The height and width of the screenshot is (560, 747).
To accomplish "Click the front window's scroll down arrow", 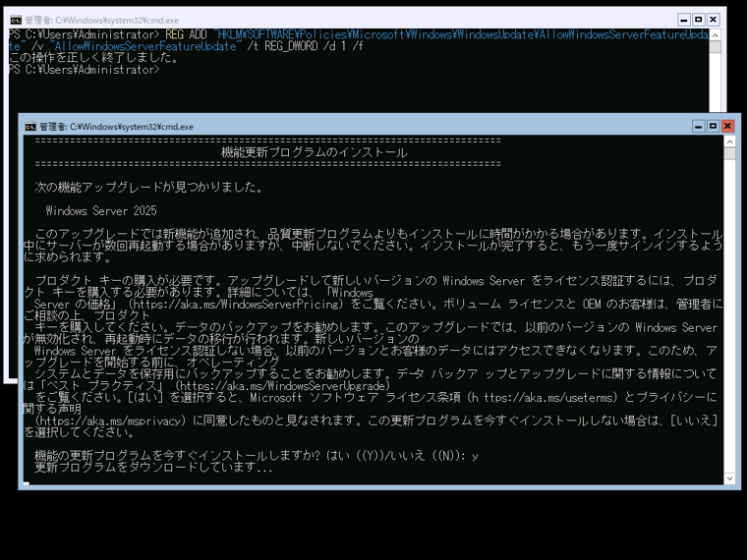I will click(x=729, y=478).
